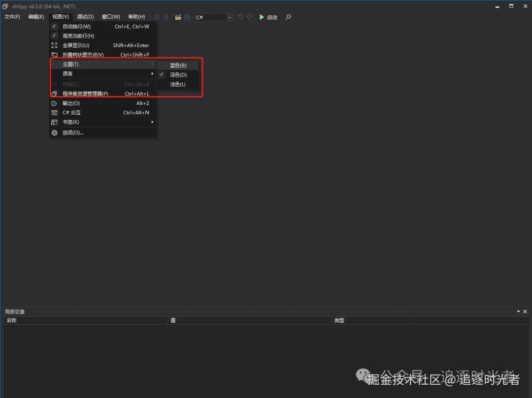Click the 启动 start button label
Screen dimensions: 532x398
[x=272, y=17]
